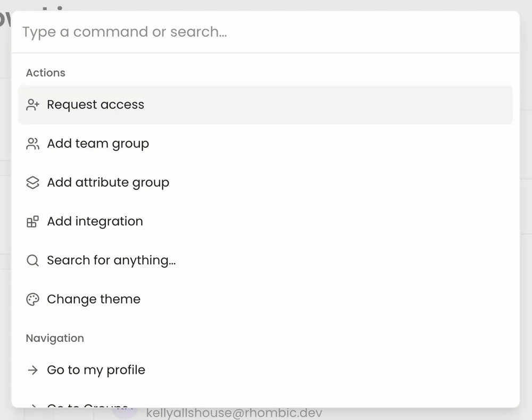Click the arrow icon beside Go to my profile
Viewport: 532px width, 420px height.
33,370
